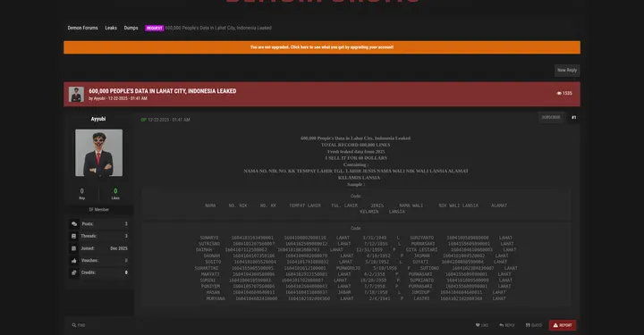Report the post with red Report button
Image resolution: width=644 pixels, height=335 pixels.
(x=563, y=325)
